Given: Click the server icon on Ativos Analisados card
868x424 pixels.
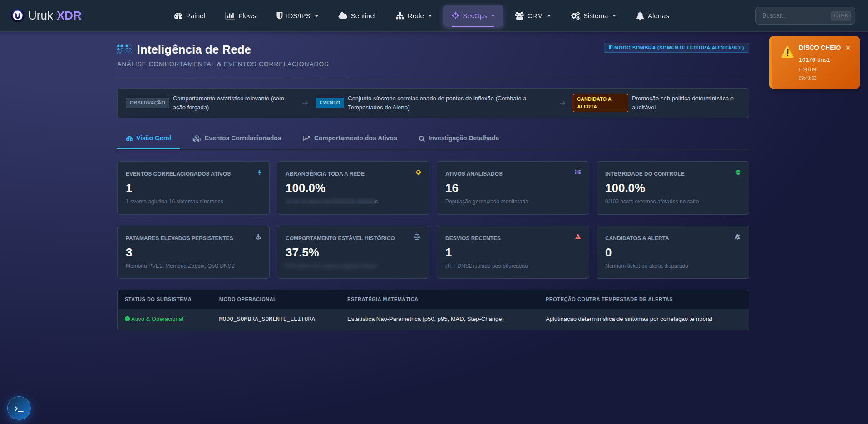Looking at the screenshot, I should (578, 172).
